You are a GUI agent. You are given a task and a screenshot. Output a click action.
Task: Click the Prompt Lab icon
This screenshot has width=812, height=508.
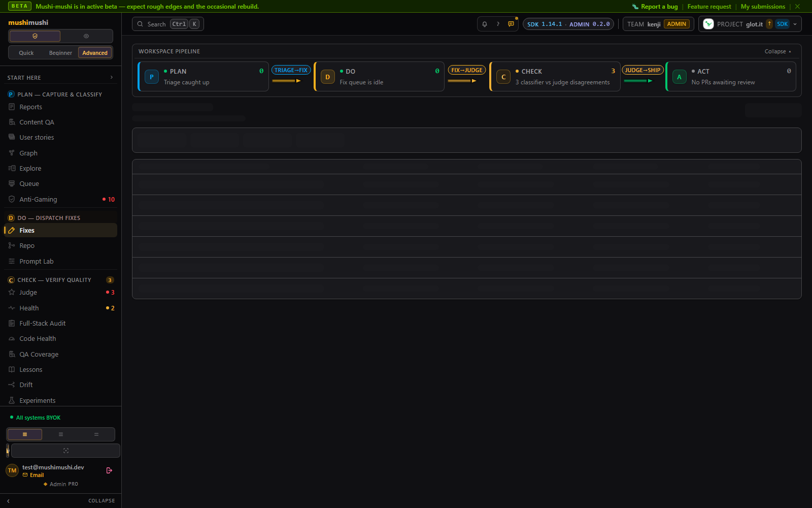click(12, 261)
